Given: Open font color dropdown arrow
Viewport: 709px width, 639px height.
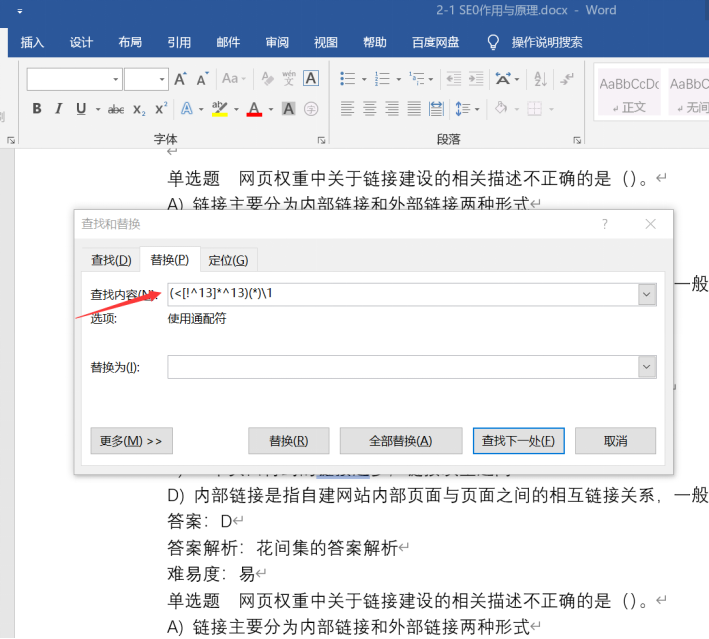Looking at the screenshot, I should [x=271, y=109].
